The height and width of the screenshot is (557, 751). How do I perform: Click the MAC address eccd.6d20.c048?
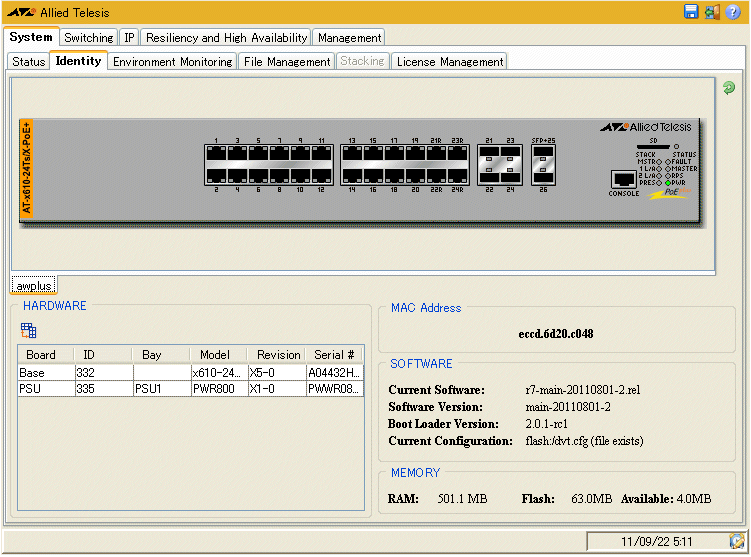point(556,334)
